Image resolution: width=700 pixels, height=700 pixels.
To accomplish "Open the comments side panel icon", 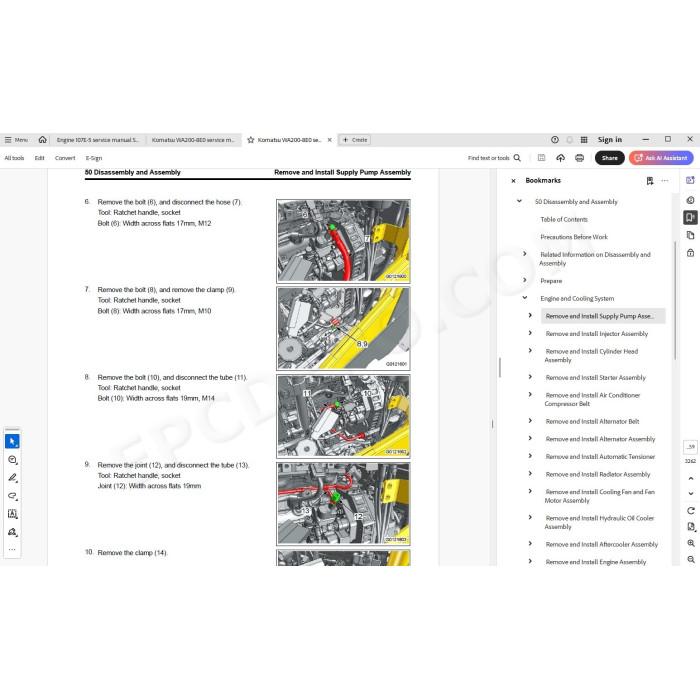I will click(690, 200).
